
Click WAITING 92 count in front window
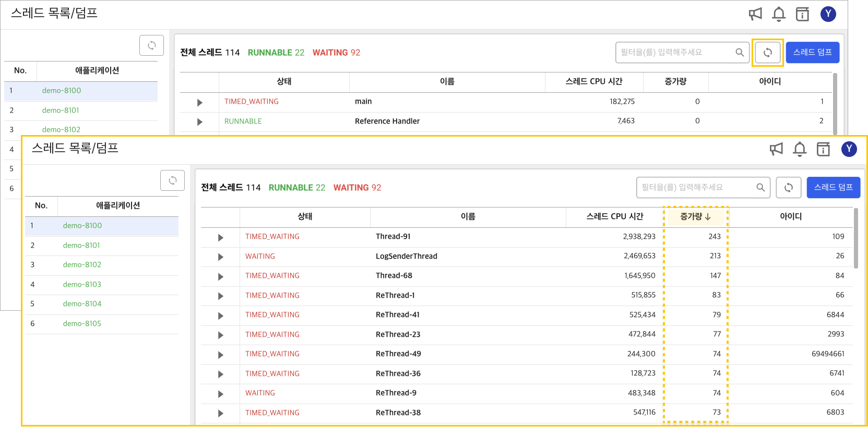pos(358,188)
